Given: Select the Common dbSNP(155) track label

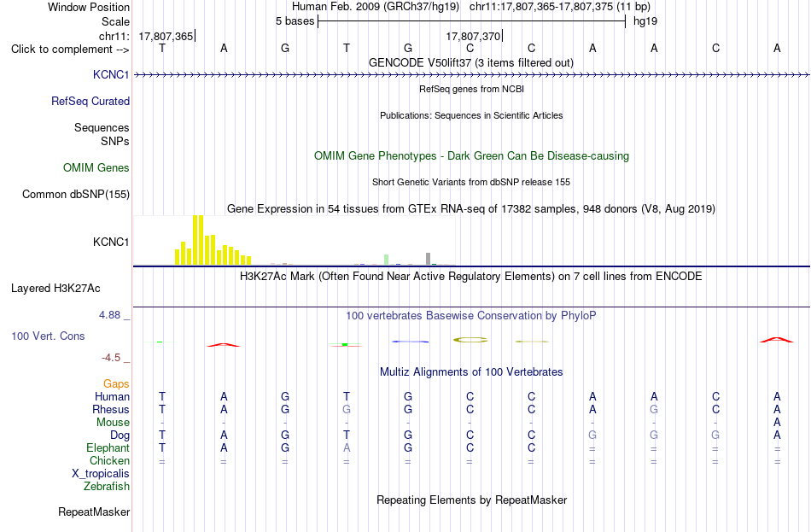Looking at the screenshot, I should (x=75, y=194).
